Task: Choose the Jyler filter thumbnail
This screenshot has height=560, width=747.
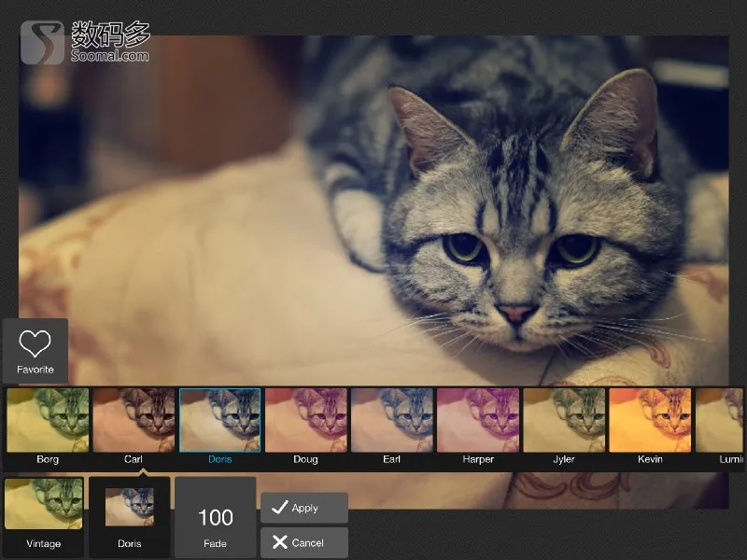Action: (x=564, y=420)
